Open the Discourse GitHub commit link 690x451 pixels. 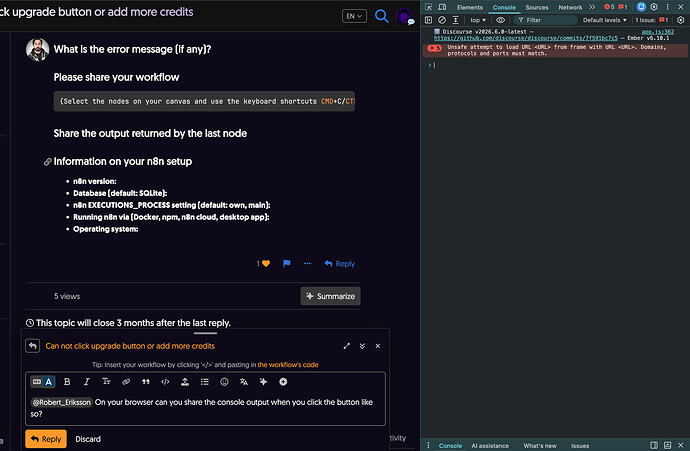525,38
